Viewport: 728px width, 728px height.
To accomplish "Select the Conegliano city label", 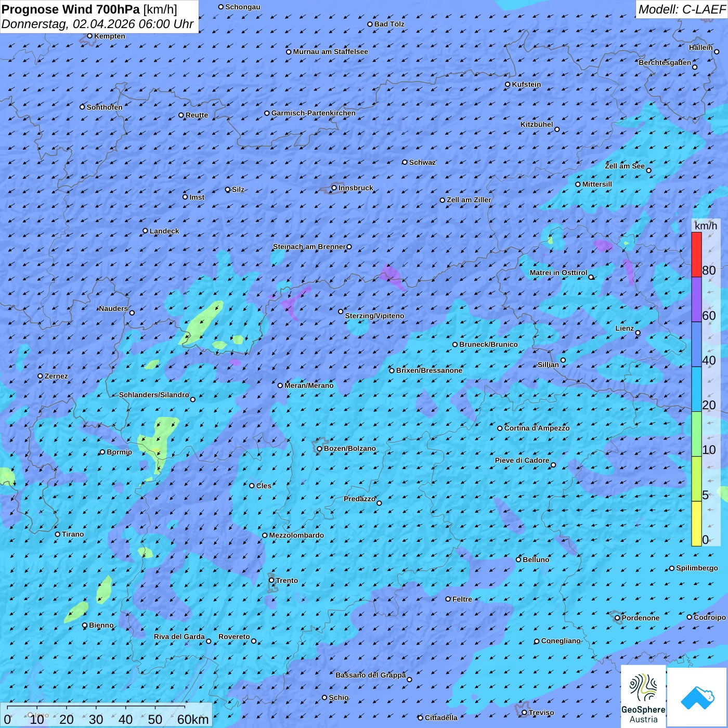I will tap(561, 641).
